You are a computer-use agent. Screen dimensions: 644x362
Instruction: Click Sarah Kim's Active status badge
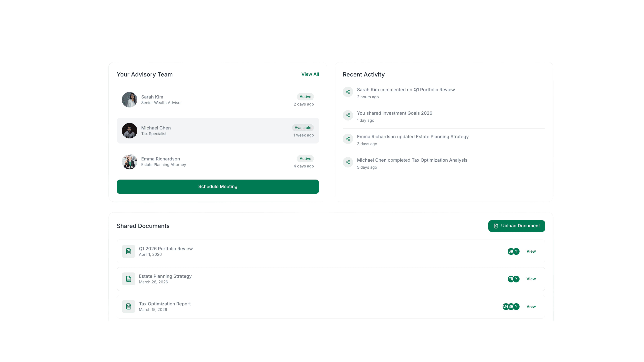point(305,97)
